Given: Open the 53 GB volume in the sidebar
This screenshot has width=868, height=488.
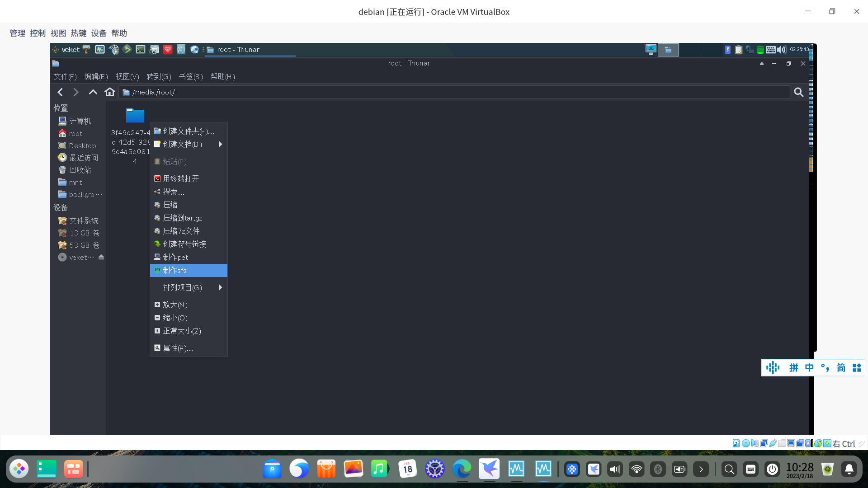Looking at the screenshot, I should (x=84, y=245).
